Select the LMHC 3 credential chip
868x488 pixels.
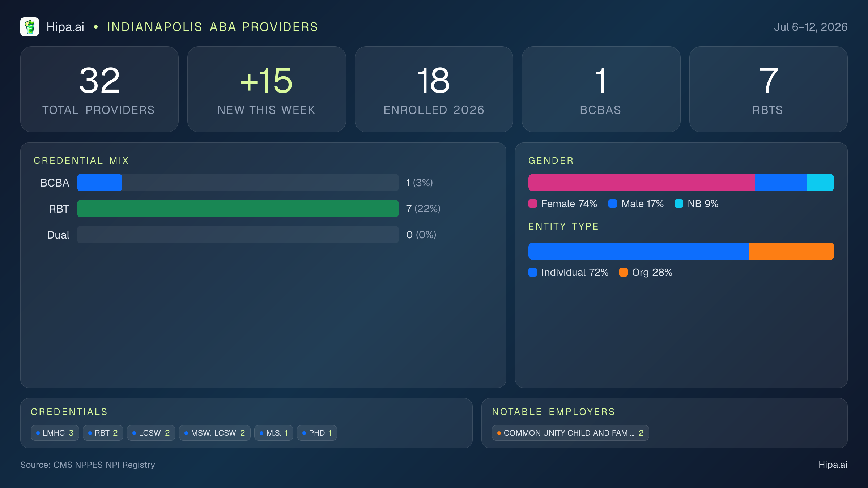55,433
